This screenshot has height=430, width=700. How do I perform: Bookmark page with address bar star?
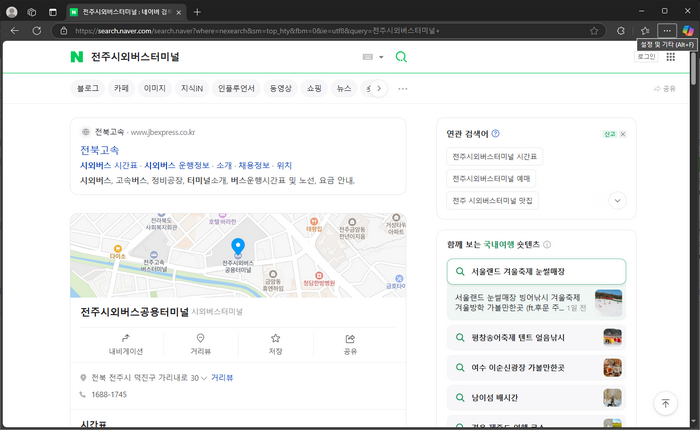(x=594, y=31)
